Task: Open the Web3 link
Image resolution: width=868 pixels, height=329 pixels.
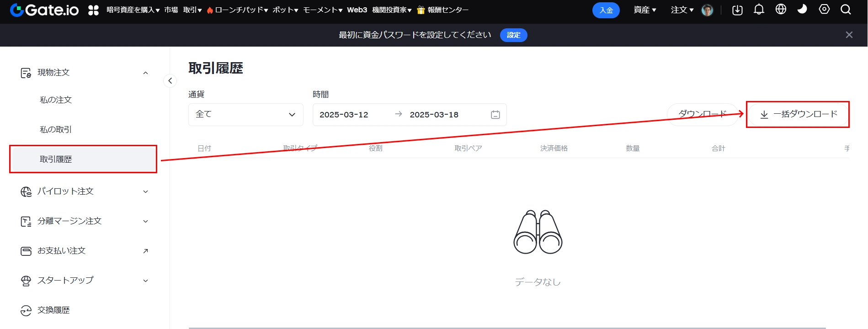Action: pos(357,10)
